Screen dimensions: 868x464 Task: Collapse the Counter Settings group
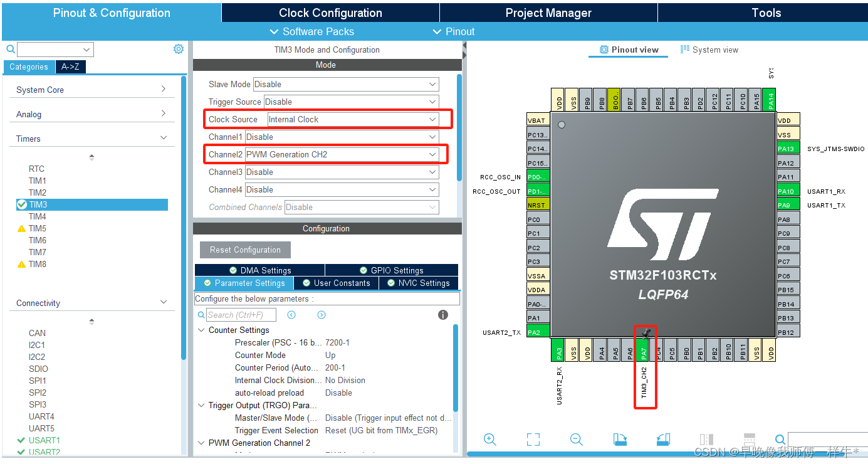[x=201, y=330]
